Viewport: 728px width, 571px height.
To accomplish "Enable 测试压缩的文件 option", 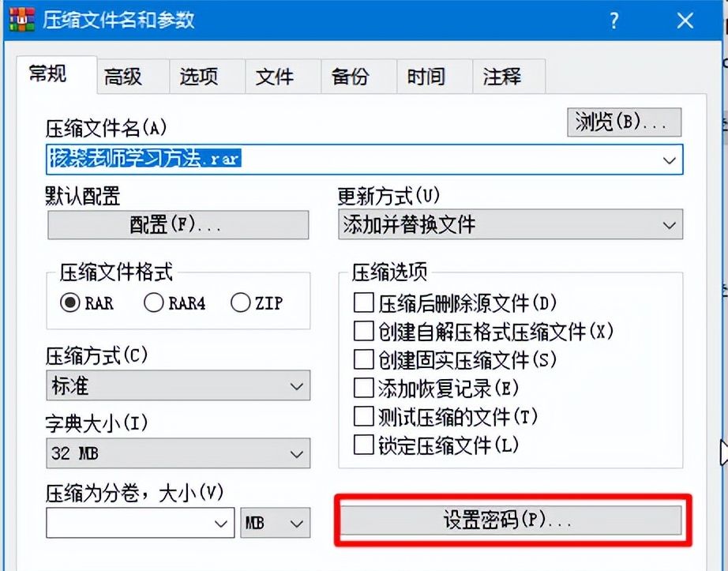I will point(363,414).
